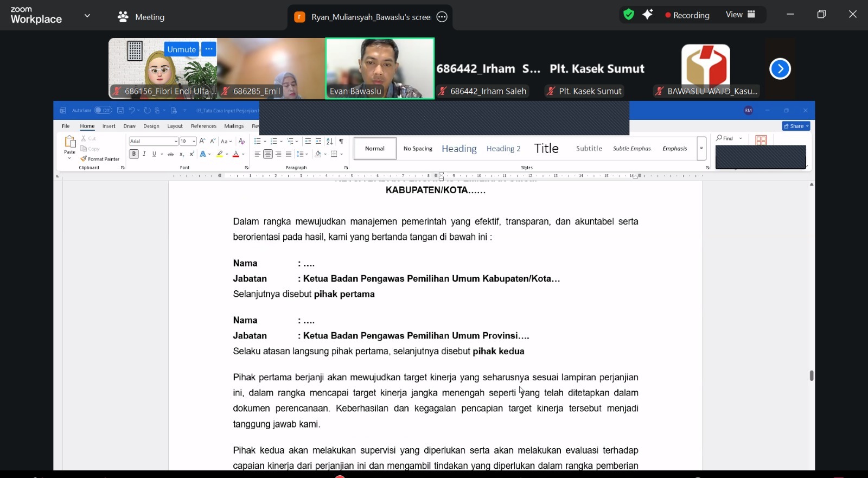Viewport: 868px width, 478px height.
Task: Apply strikethrough formatting icon
Action: 170,154
